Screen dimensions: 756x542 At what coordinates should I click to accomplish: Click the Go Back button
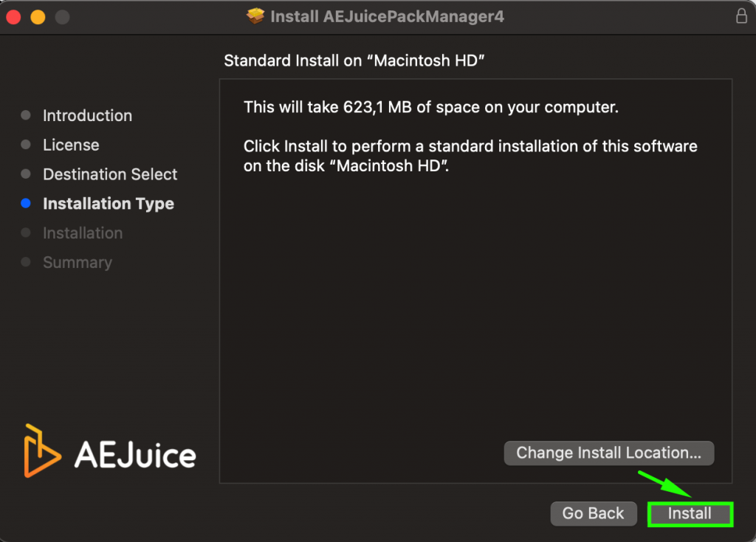(x=594, y=513)
